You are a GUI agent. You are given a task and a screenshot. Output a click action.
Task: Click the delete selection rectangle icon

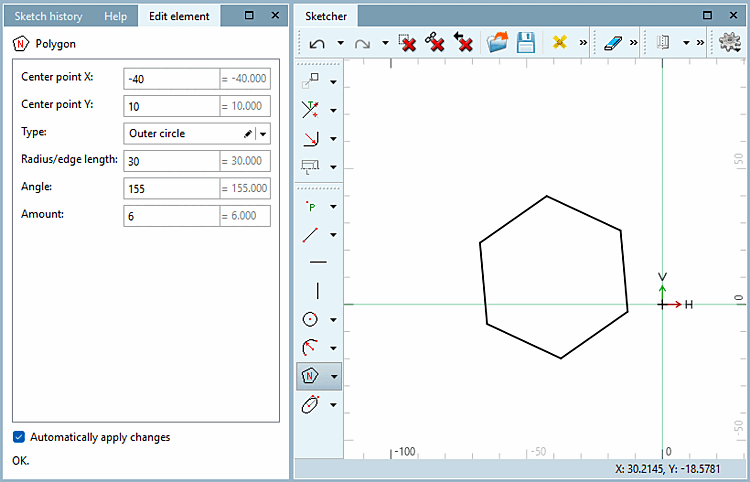[x=408, y=42]
